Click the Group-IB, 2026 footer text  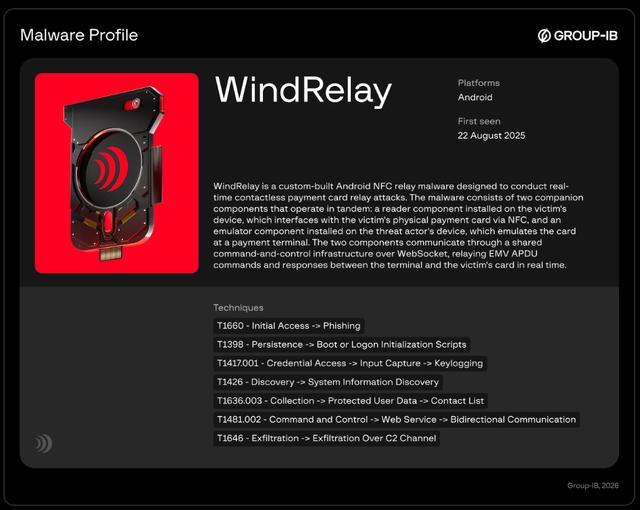(x=593, y=486)
